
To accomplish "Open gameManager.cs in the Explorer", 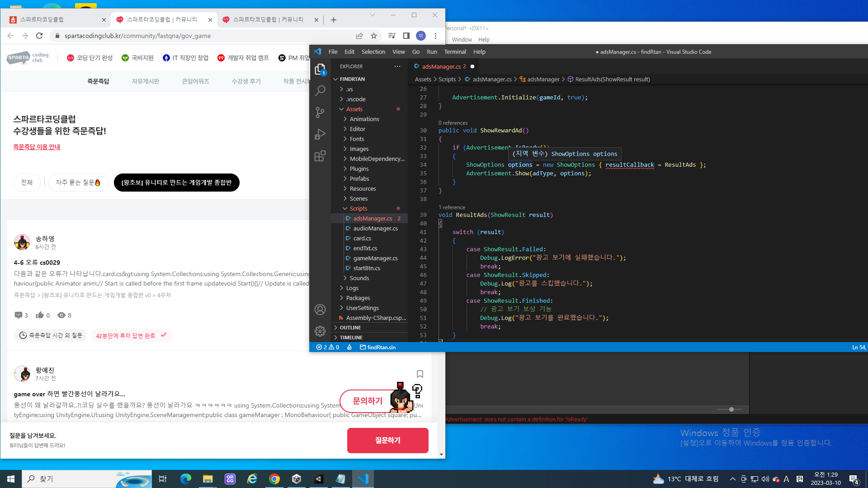I will [375, 258].
